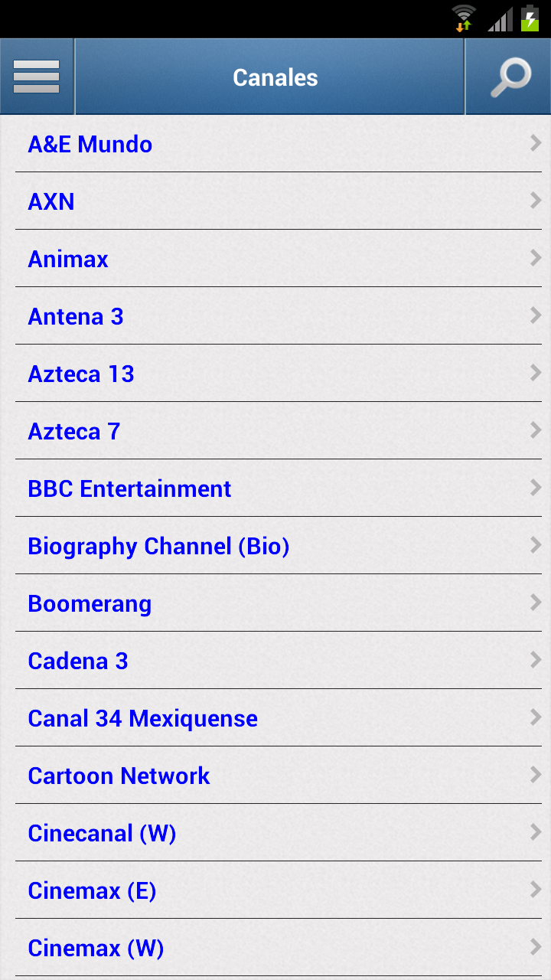Select Canal 34 Mexiquense
This screenshot has height=980, width=551.
click(x=142, y=718)
